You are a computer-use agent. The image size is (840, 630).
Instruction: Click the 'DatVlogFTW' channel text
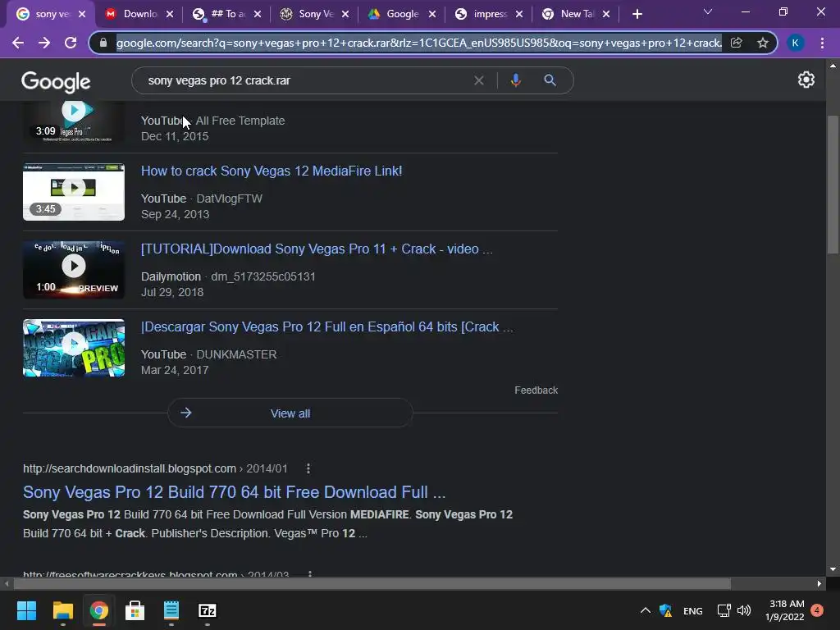230,199
